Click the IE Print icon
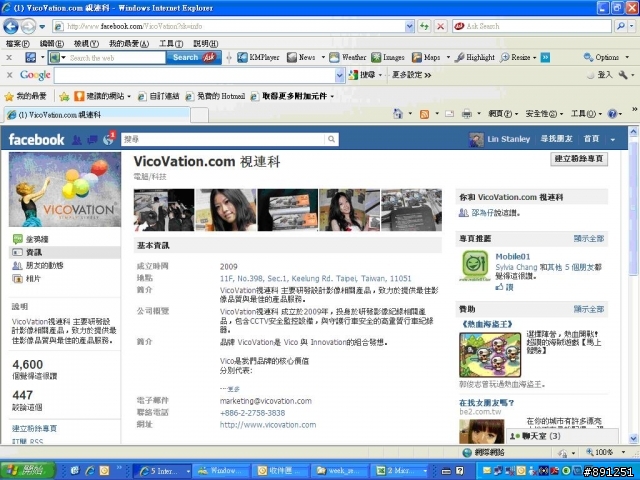 coord(467,114)
